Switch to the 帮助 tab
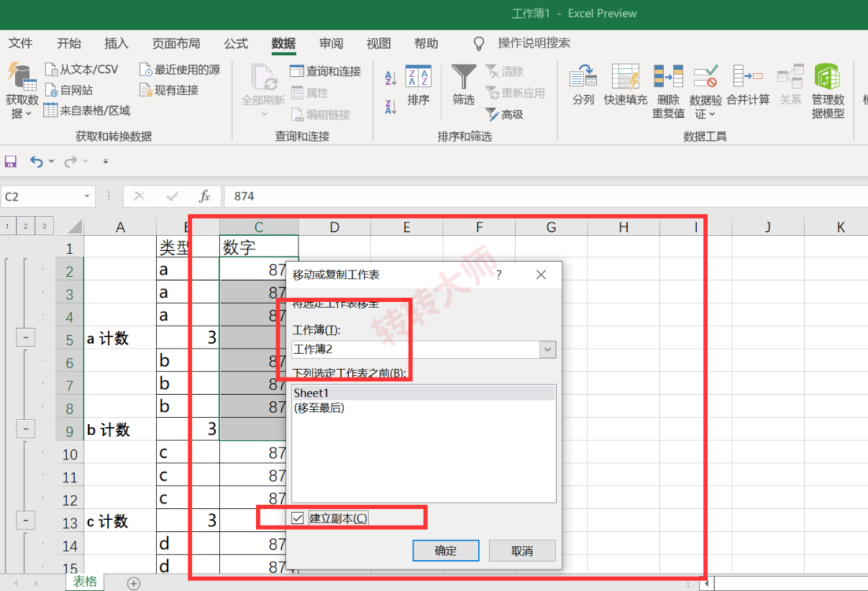This screenshot has width=868, height=591. 426,44
